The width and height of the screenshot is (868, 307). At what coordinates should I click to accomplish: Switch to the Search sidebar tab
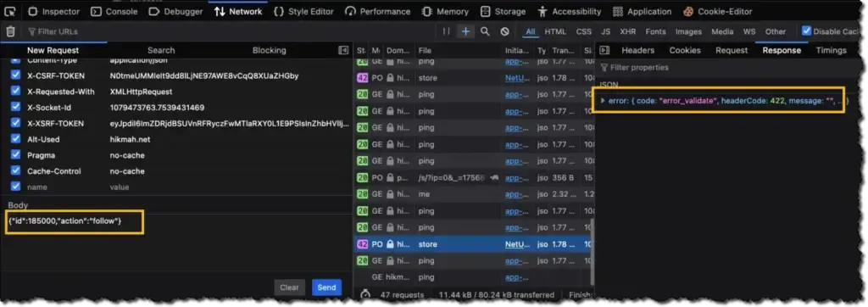[x=161, y=50]
